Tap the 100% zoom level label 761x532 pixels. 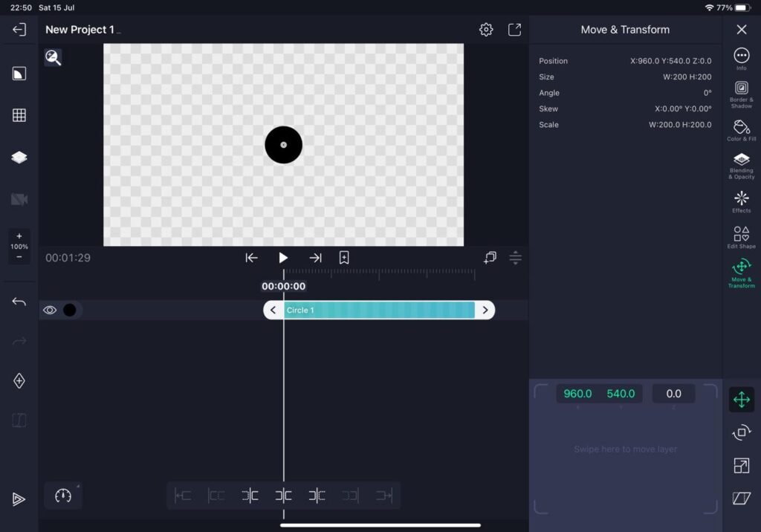19,247
